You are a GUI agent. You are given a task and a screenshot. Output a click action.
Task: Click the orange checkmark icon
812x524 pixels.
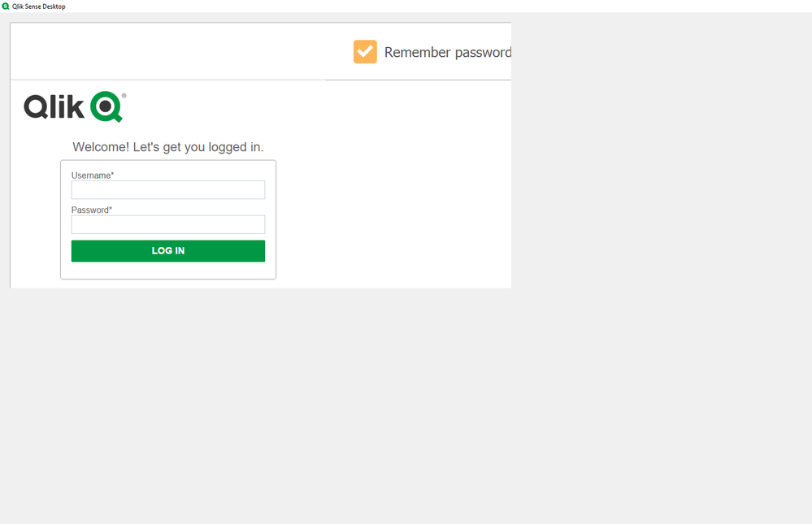click(x=365, y=52)
